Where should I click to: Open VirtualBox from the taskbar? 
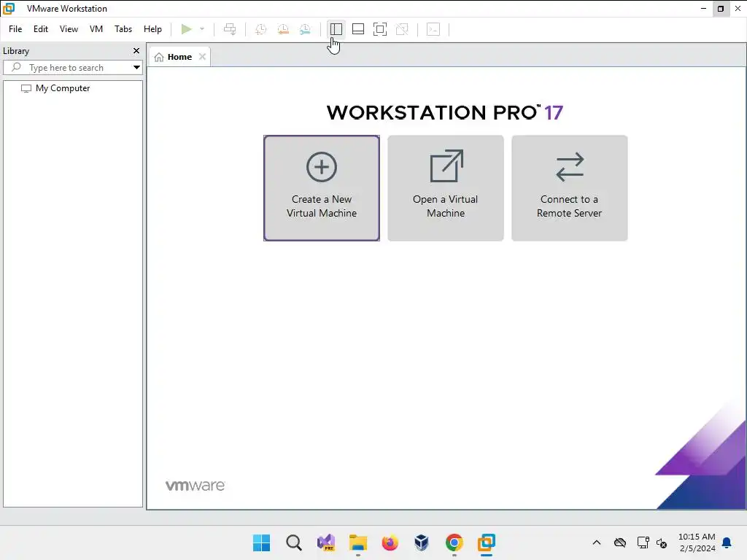pyautogui.click(x=422, y=542)
